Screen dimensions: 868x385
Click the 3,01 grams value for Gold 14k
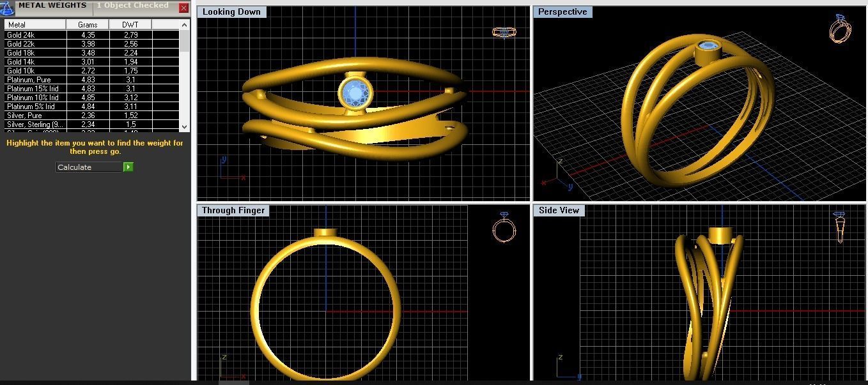click(88, 62)
